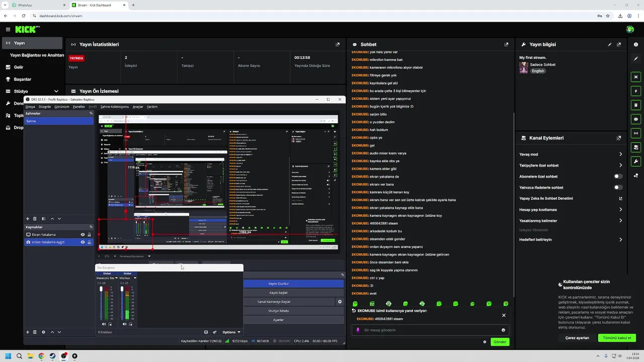Viewport: 644px width, 362px height.
Task: Move source up in OBS Kaynaklar
Action: [x=52, y=332]
